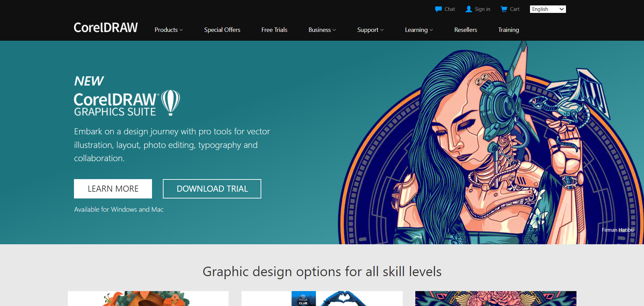Image resolution: width=644 pixels, height=306 pixels.
Task: Expand the Business menu
Action: pos(322,30)
